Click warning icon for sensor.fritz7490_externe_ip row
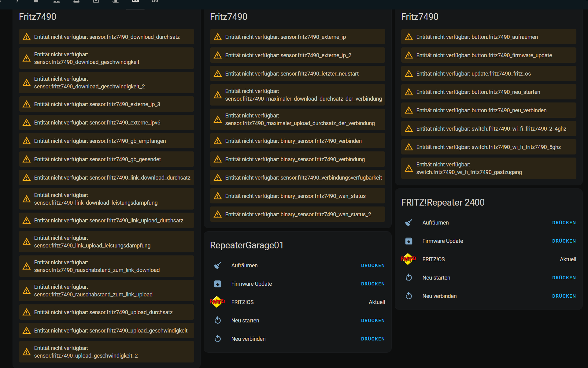 [218, 37]
